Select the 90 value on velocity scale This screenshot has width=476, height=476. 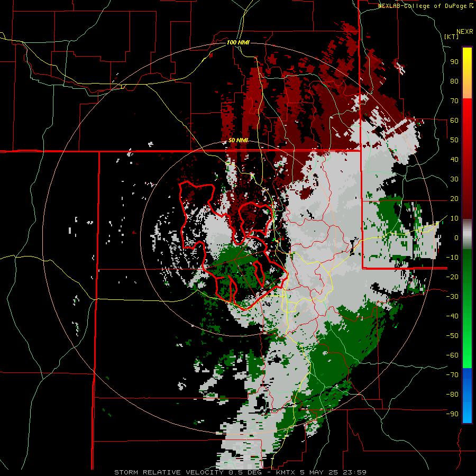click(x=454, y=62)
